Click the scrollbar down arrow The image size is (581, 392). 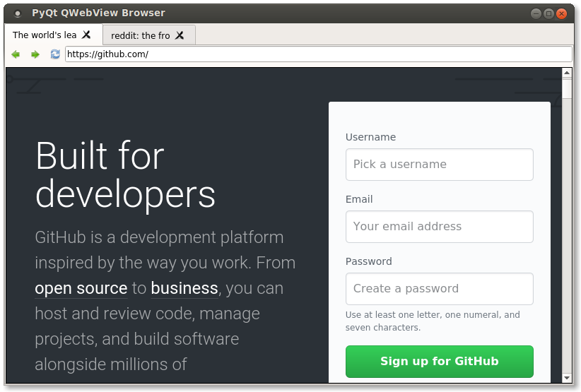(x=567, y=378)
